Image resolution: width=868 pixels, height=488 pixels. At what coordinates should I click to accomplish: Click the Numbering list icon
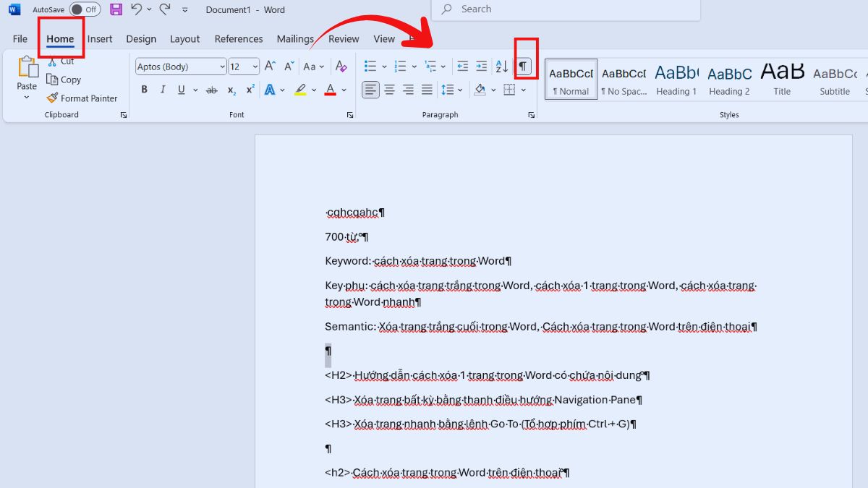click(400, 67)
